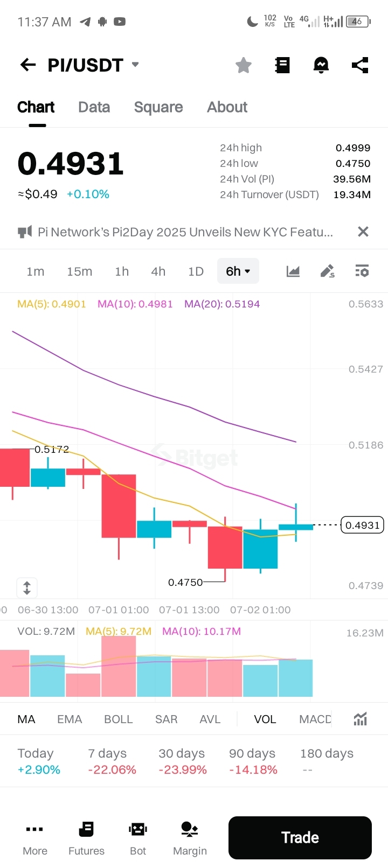
Task: Select the drawing pencil tool
Action: click(x=328, y=271)
